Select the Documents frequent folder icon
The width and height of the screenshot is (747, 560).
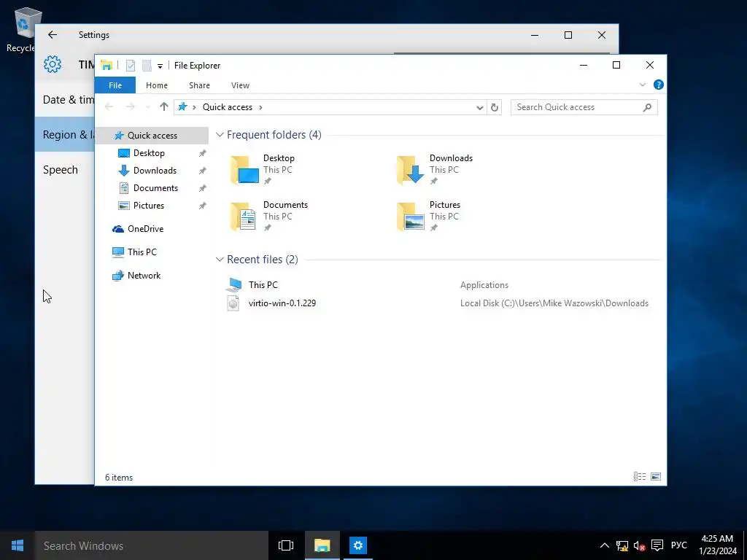(244, 216)
